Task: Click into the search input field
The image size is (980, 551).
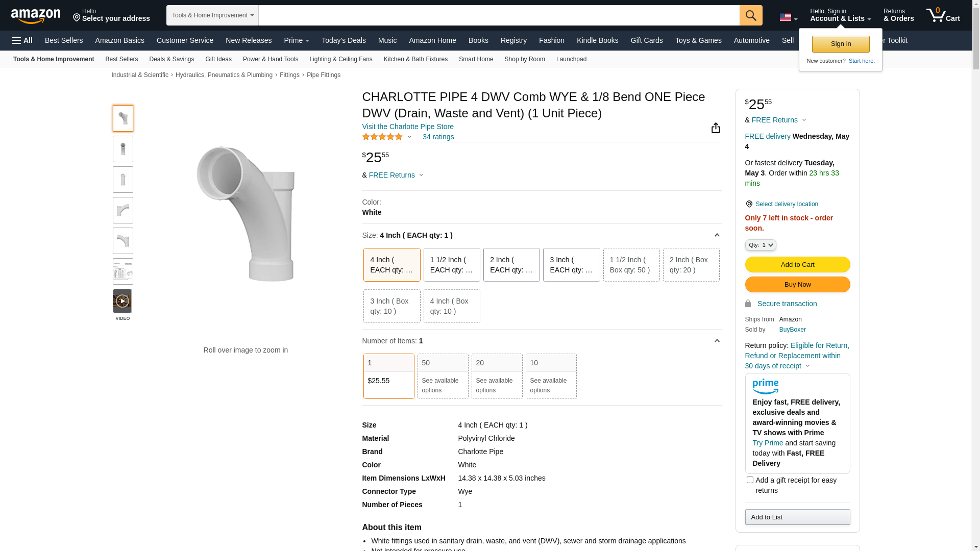Action: point(498,15)
